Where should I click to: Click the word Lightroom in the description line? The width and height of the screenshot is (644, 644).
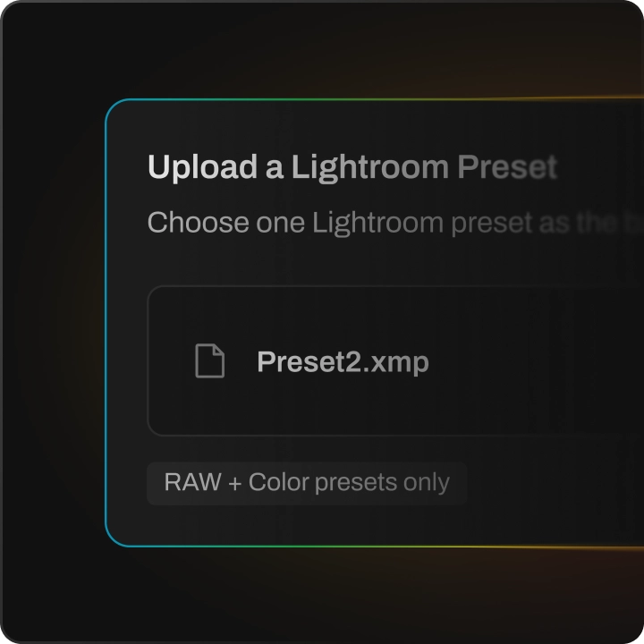coord(377,223)
